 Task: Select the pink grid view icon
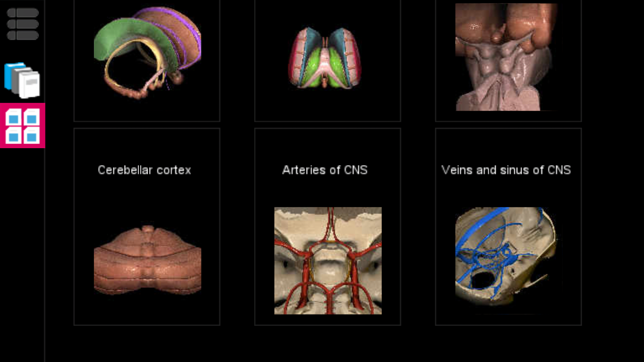(x=22, y=125)
